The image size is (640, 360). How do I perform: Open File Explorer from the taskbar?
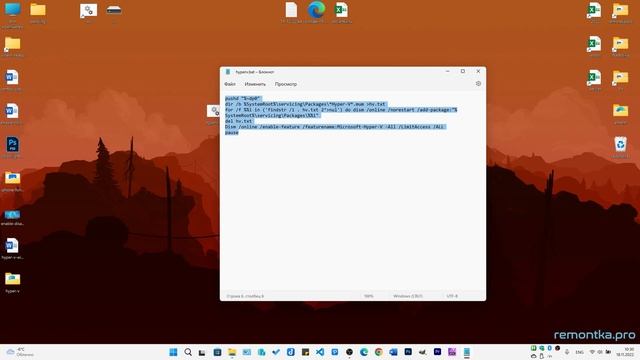(x=232, y=352)
